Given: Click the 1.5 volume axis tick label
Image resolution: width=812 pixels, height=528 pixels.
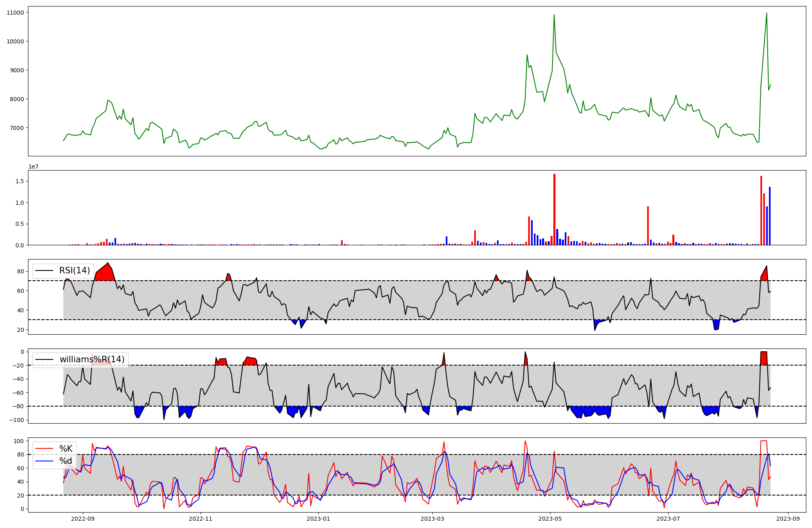Looking at the screenshot, I should pos(20,181).
